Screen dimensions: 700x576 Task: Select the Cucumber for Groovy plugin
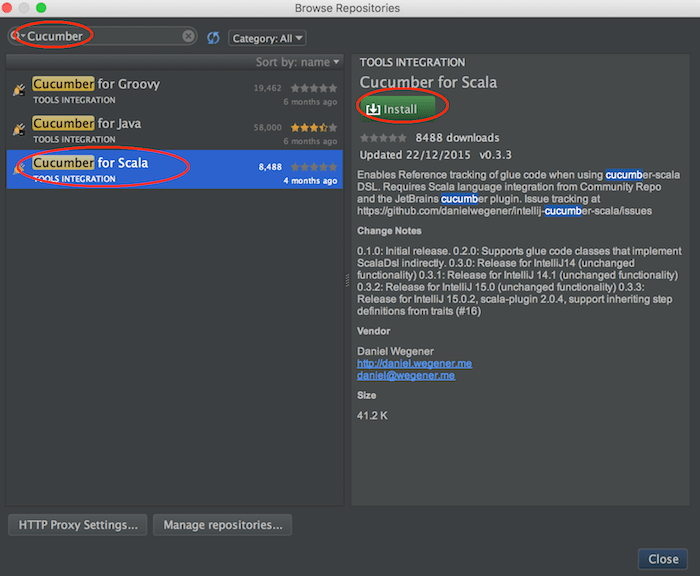point(175,91)
